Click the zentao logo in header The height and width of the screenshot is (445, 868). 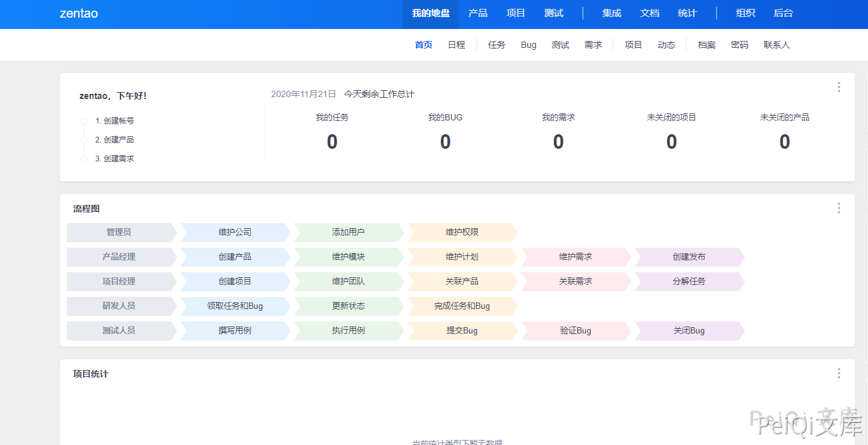click(x=79, y=13)
